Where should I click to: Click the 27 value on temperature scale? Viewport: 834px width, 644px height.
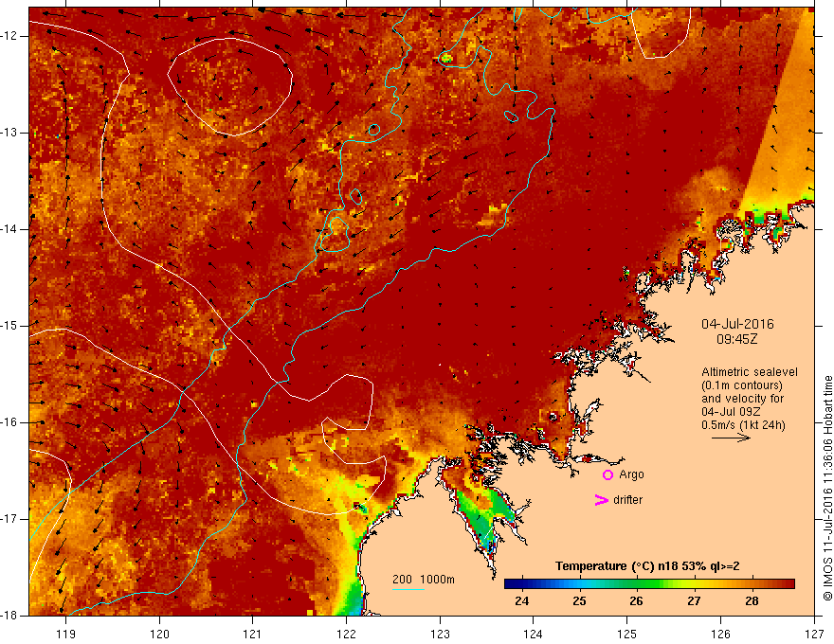point(694,601)
